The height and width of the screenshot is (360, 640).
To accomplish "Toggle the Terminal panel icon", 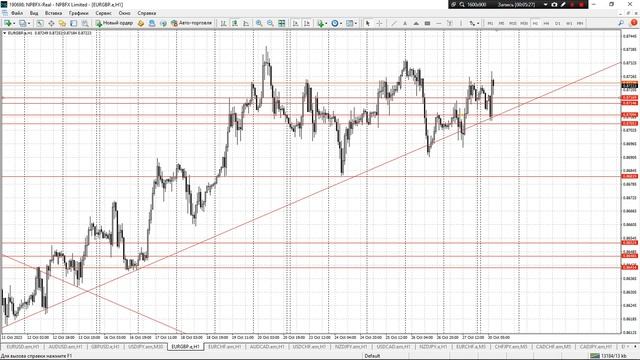I will click(x=73, y=23).
